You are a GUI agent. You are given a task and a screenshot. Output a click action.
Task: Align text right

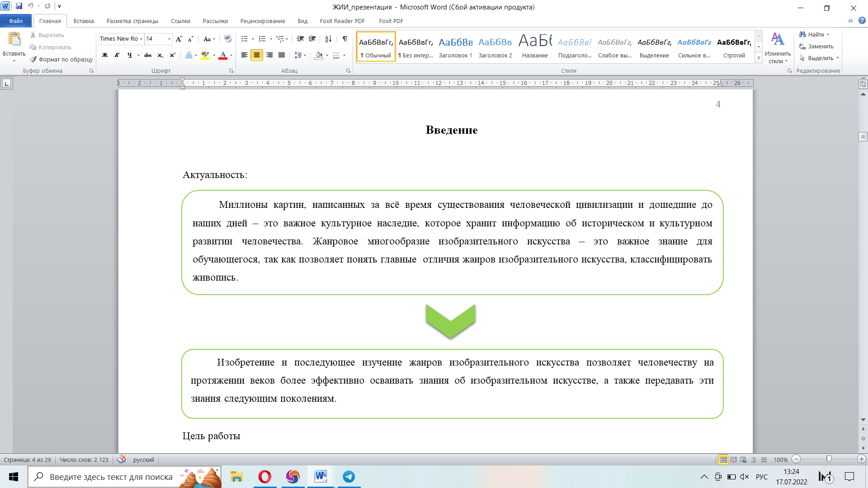269,55
